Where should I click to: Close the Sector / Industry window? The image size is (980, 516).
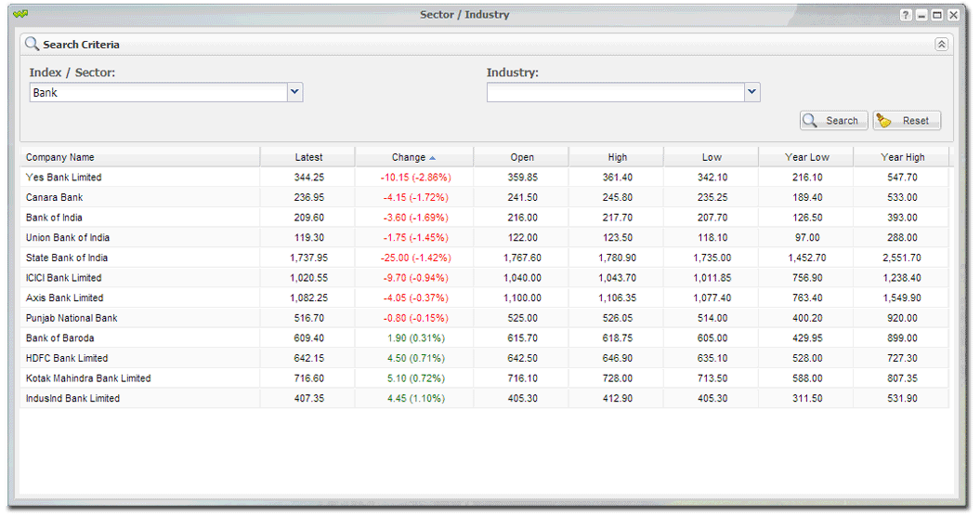point(953,15)
